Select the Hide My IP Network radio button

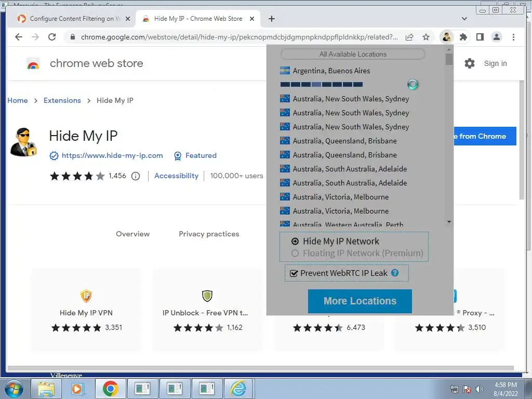(295, 241)
